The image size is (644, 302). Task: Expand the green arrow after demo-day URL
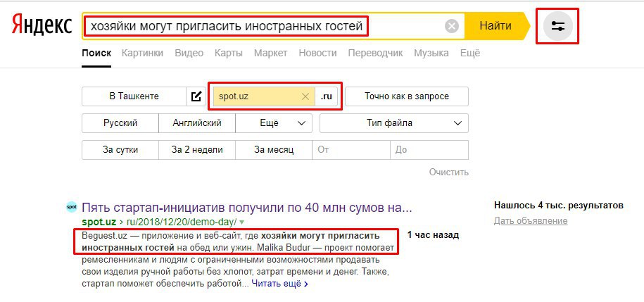241,222
